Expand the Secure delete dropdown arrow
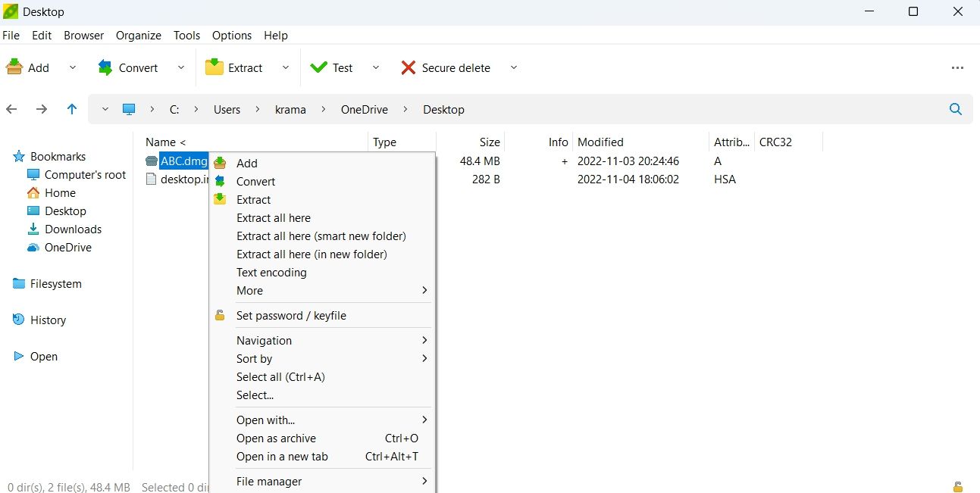 (514, 67)
